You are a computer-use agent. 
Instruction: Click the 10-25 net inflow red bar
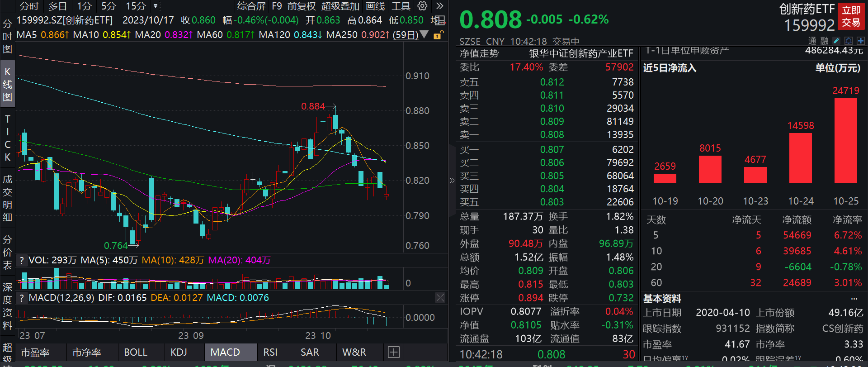[845, 140]
